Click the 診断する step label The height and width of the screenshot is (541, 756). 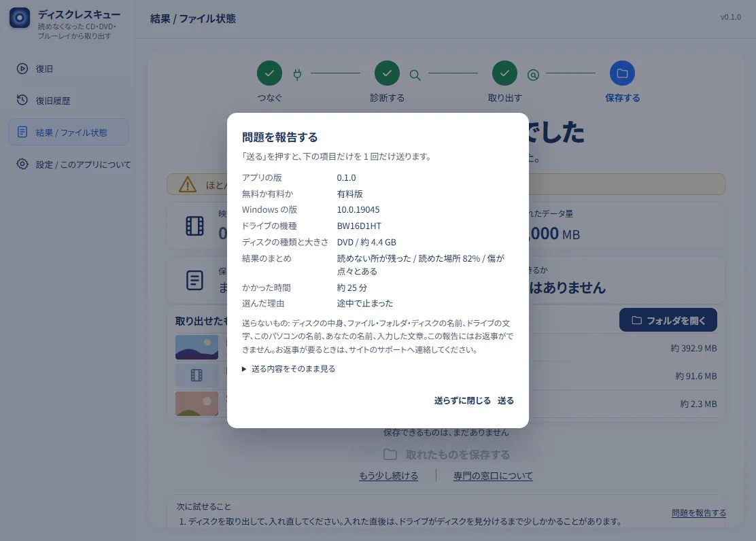pos(387,98)
